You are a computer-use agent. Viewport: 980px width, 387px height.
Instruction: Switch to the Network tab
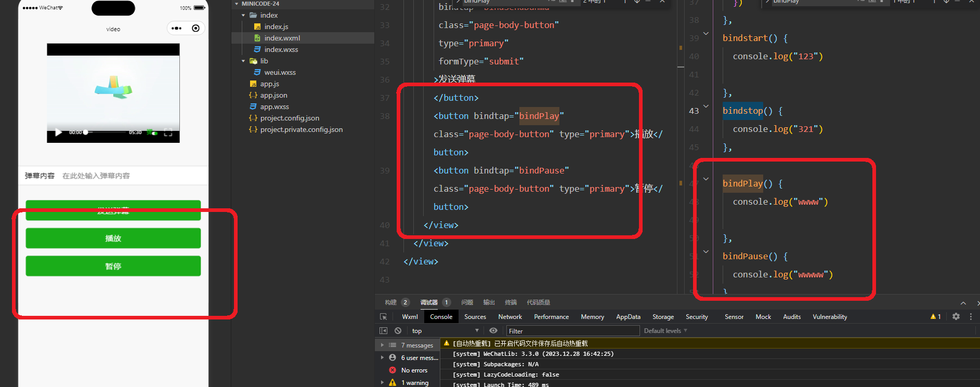[x=510, y=317]
